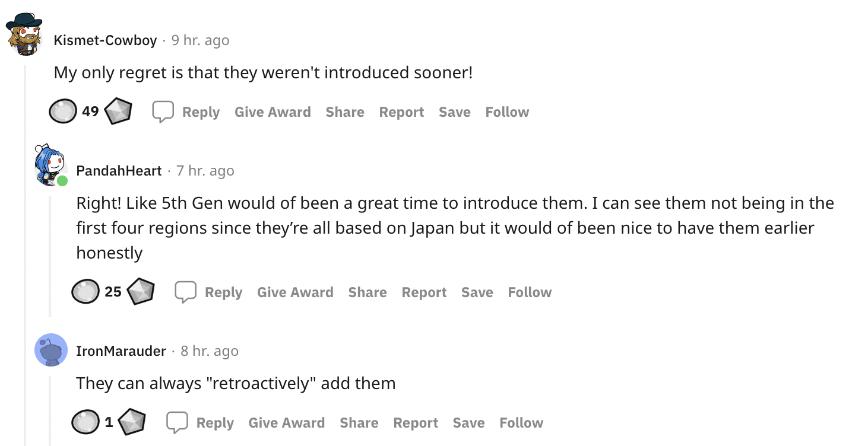Downvote IronMarauder's comment
This screenshot has width=868, height=446.
132,422
